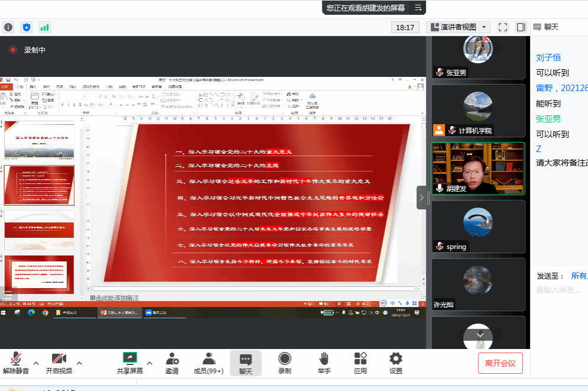Screen dimensions: 588x391
Task: Expand audio options arrow beside 解除静音
Action: [36, 363]
